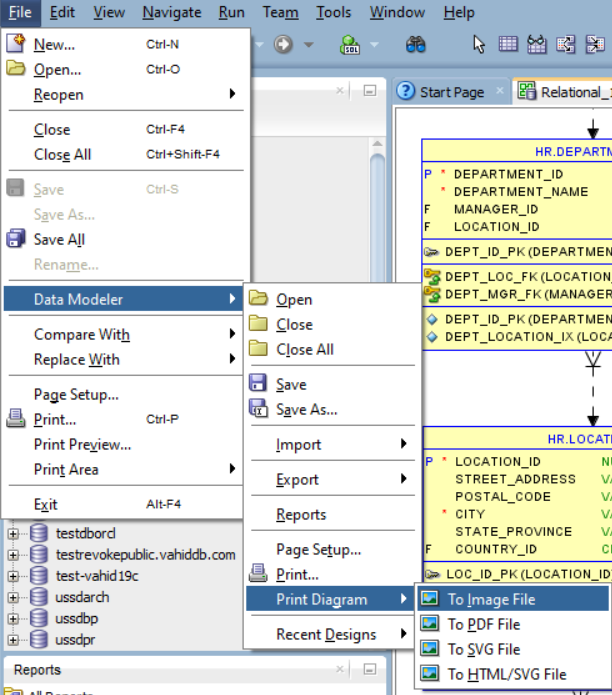Click Save All in File menu

(59, 239)
